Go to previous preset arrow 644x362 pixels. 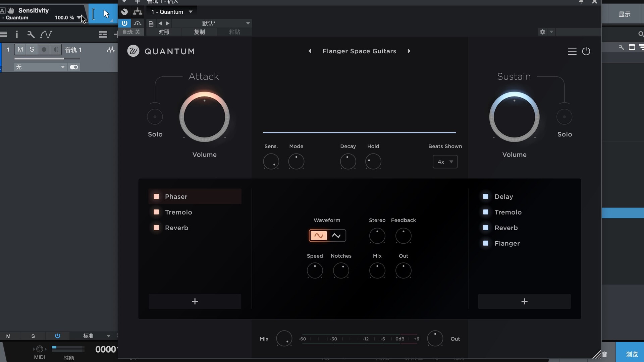coord(310,51)
